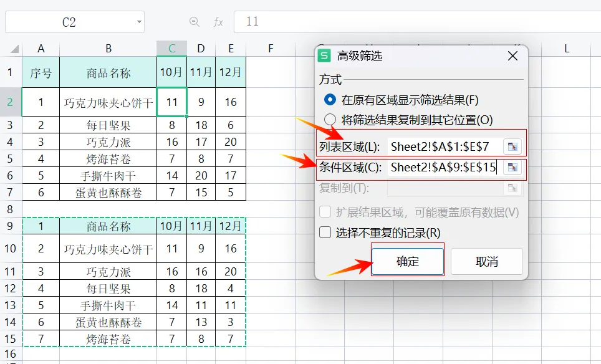The height and width of the screenshot is (364, 601).
Task: Click cell E4 containing 20
Action: click(x=231, y=141)
